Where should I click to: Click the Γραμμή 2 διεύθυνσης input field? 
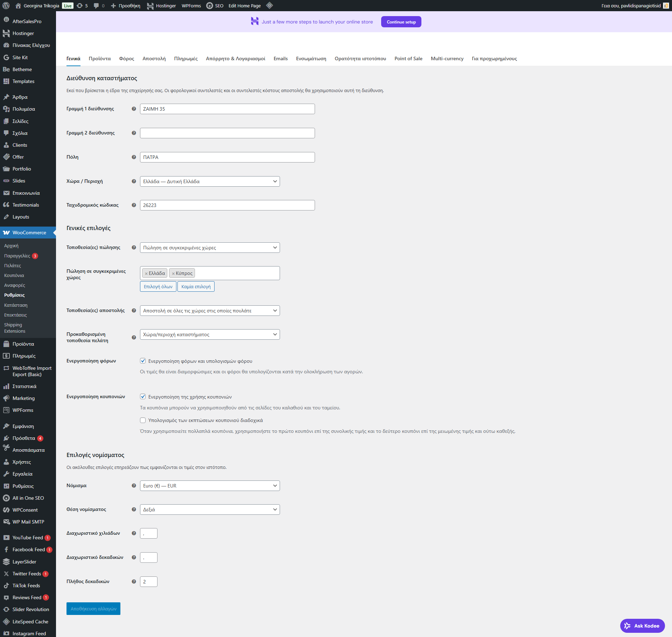227,133
